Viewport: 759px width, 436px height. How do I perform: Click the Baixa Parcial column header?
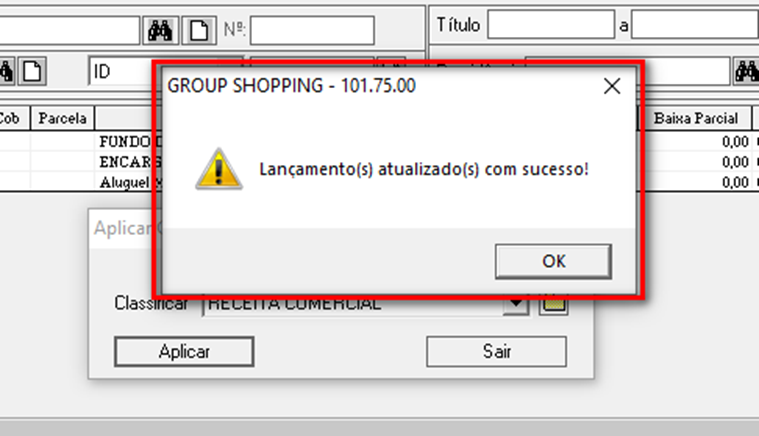696,119
